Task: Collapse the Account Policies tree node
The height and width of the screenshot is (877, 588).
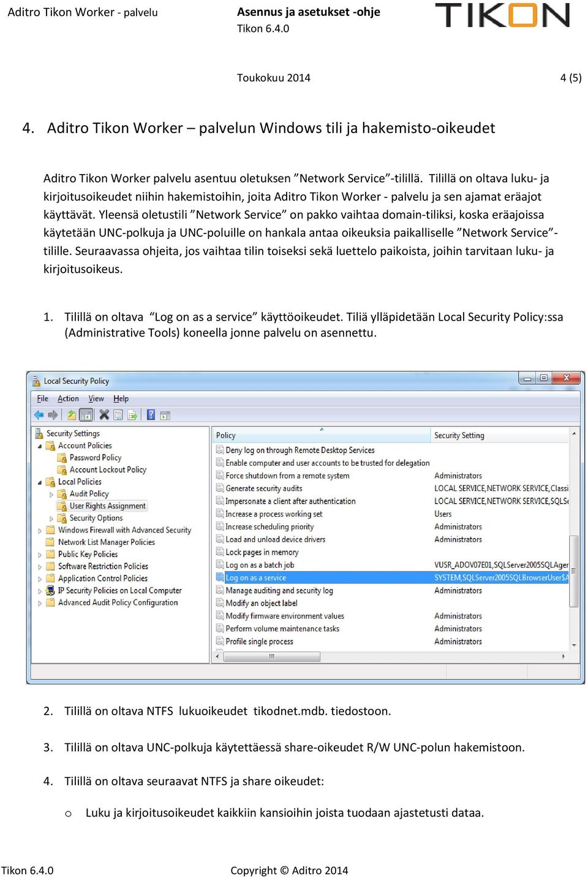Action: click(40, 446)
